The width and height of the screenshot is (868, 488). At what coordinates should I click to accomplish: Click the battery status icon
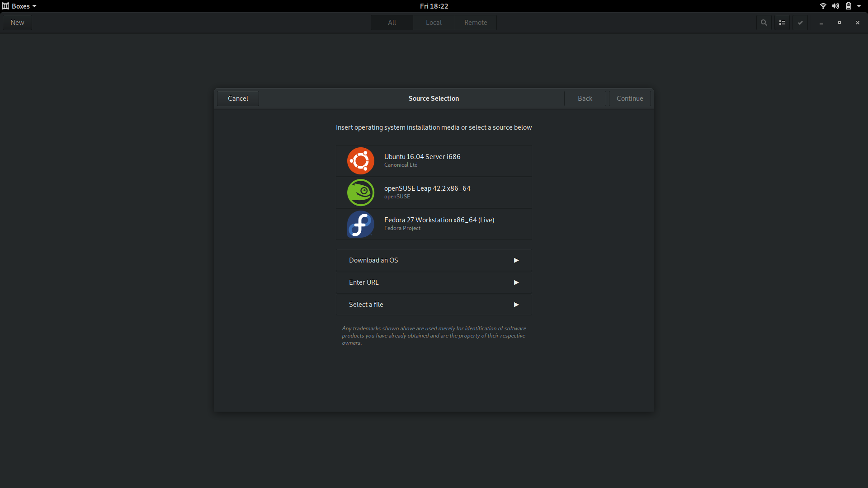click(x=848, y=6)
